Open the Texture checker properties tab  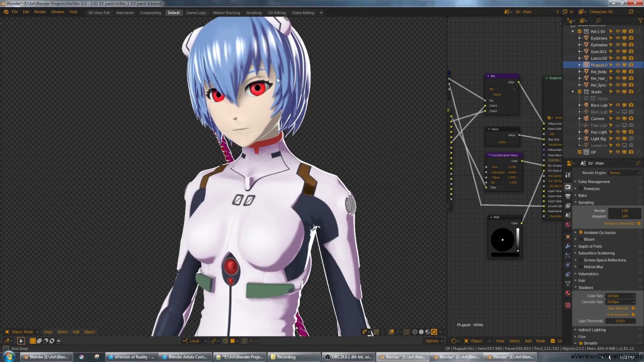[x=568, y=305]
